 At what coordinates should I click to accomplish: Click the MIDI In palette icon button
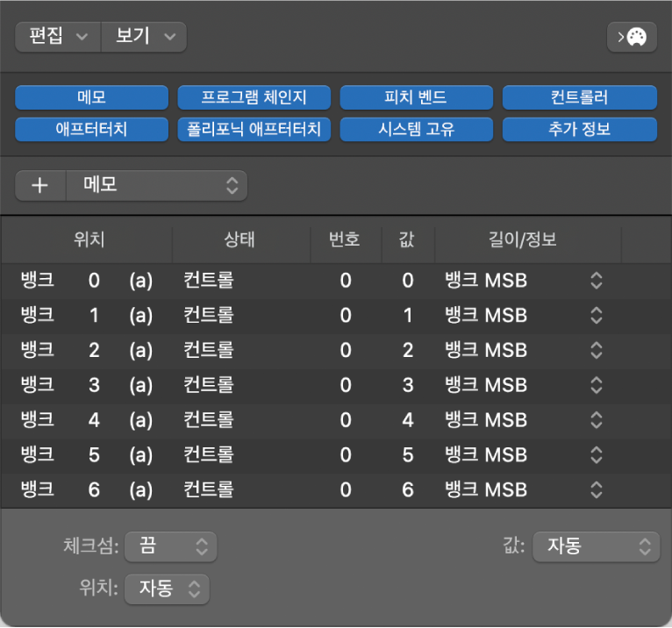632,37
